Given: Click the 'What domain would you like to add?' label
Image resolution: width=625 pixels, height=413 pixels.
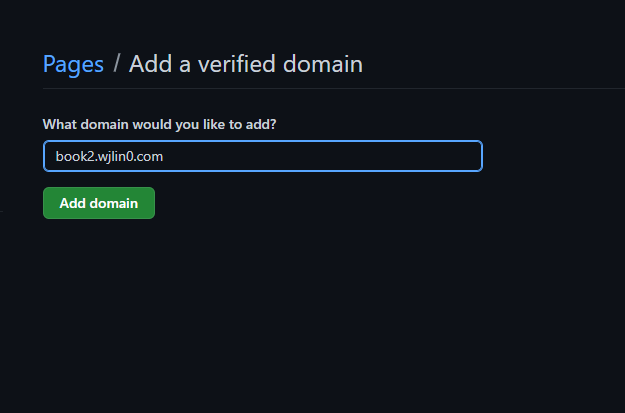Looking at the screenshot, I should coord(159,124).
